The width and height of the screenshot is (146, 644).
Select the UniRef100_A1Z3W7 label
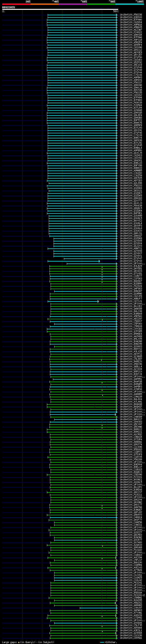(x=131, y=30)
